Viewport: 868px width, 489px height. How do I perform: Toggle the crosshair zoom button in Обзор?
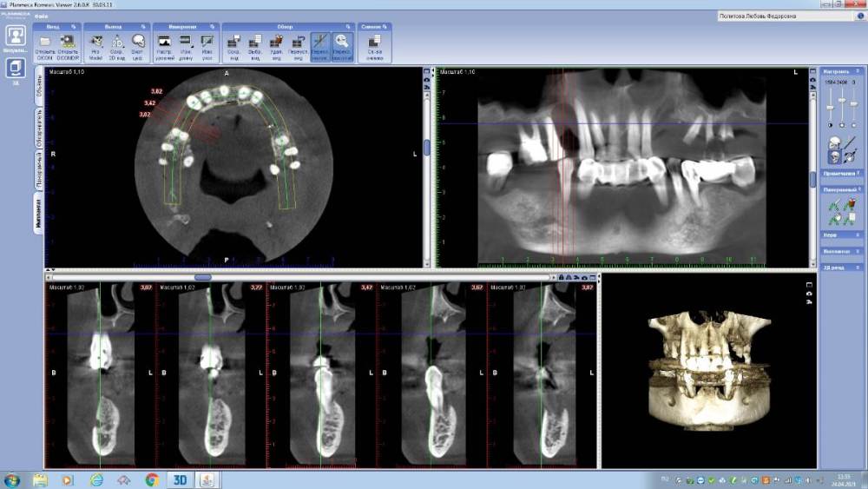pyautogui.click(x=342, y=42)
